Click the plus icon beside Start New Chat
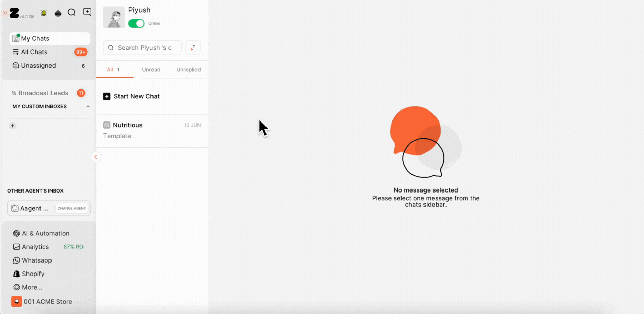Image resolution: width=644 pixels, height=314 pixels. [107, 96]
